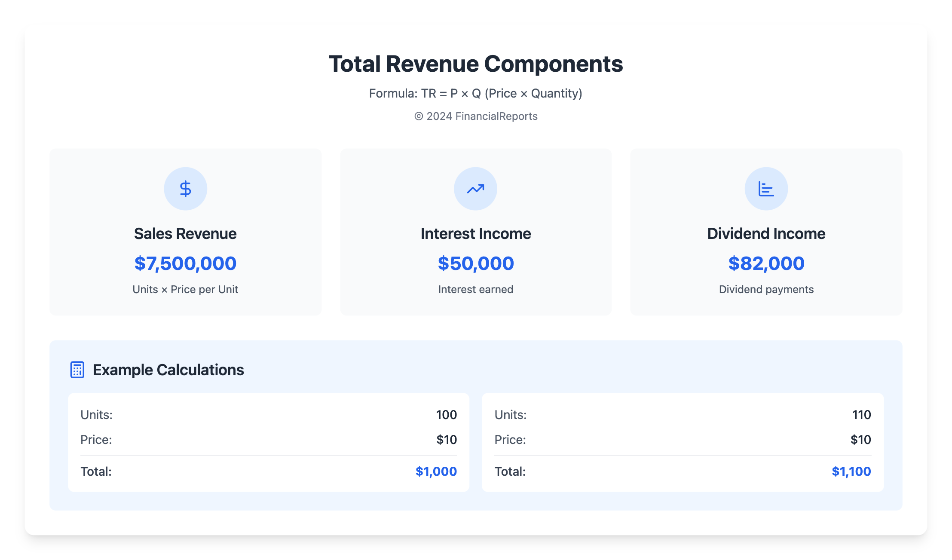
Task: Click the trending-up arrow icon
Action: point(475,189)
